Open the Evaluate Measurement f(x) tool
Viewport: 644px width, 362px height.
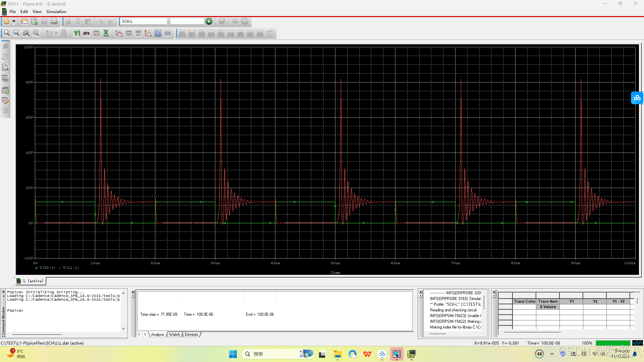pos(129,33)
